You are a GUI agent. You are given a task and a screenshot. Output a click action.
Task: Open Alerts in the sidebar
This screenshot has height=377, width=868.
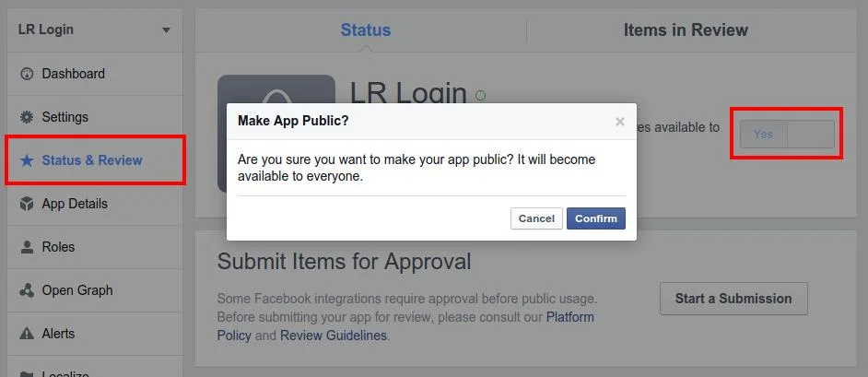coord(95,334)
